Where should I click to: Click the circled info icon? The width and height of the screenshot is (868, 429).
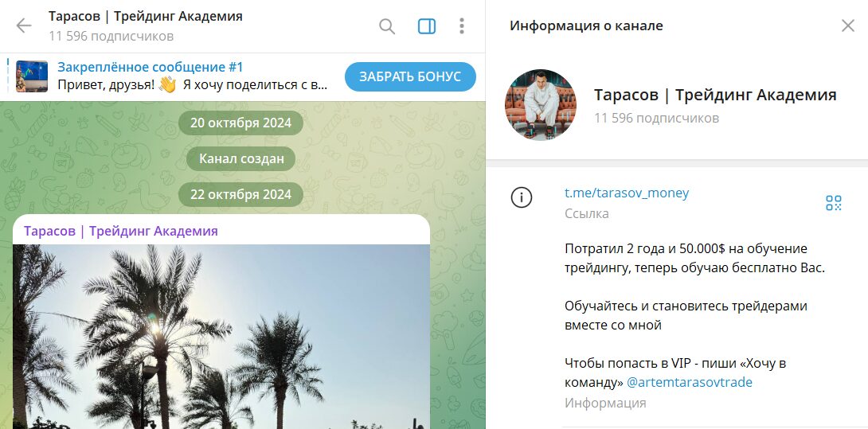(522, 197)
